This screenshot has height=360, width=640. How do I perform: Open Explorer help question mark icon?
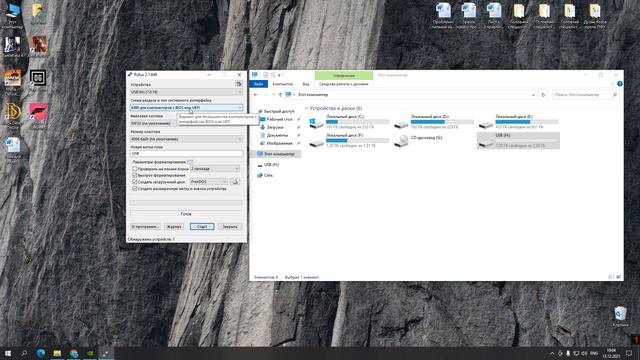tap(620, 84)
